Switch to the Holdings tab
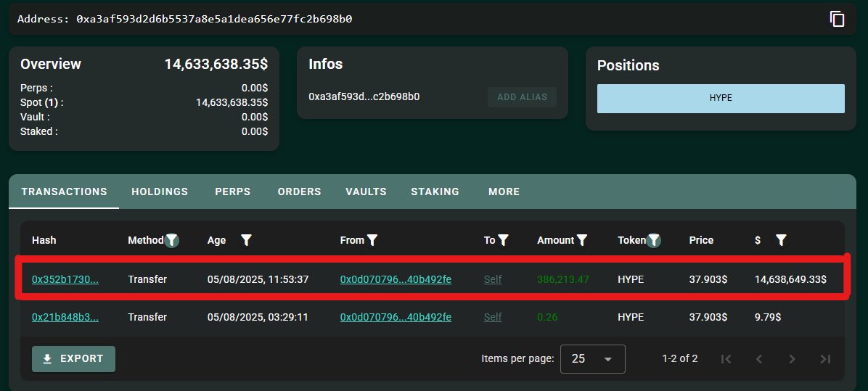 [160, 192]
